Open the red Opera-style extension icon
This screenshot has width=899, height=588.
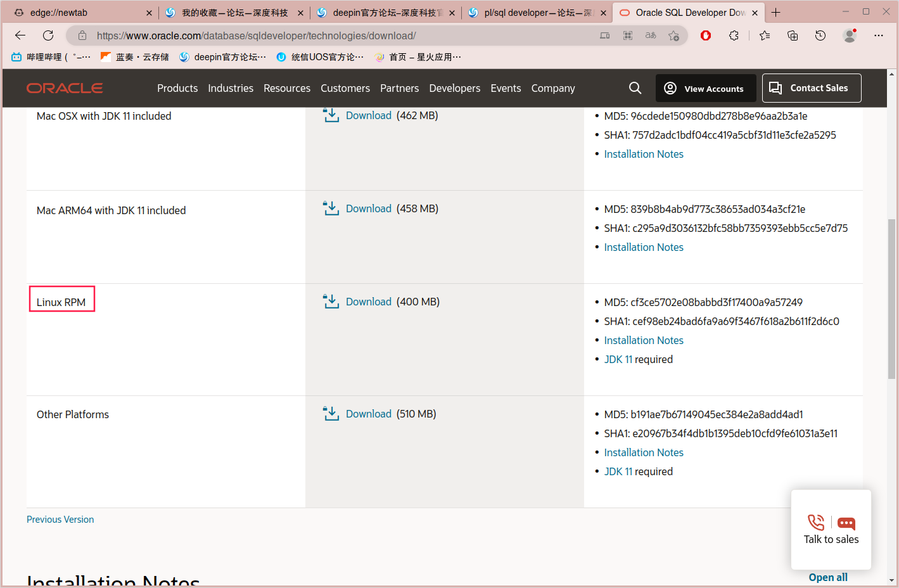coord(706,35)
